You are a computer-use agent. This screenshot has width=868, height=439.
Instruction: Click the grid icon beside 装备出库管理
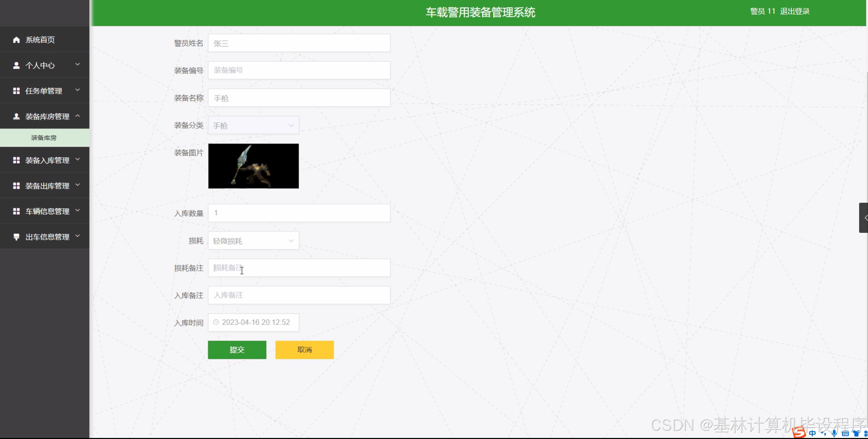point(16,186)
